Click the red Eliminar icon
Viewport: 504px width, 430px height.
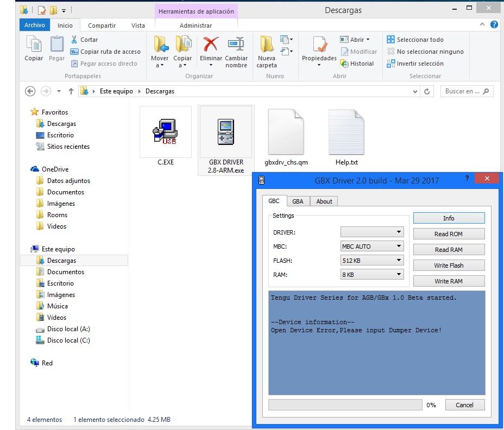(x=211, y=45)
